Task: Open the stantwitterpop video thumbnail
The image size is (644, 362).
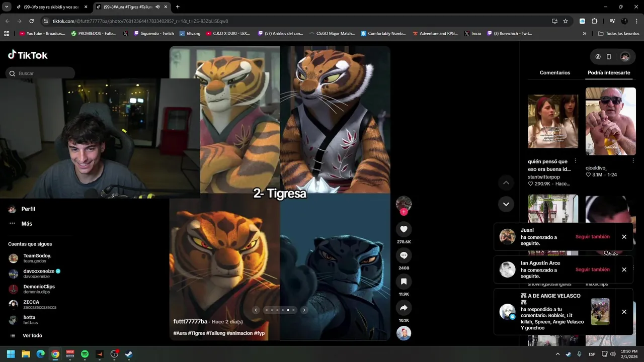Action: [552, 121]
